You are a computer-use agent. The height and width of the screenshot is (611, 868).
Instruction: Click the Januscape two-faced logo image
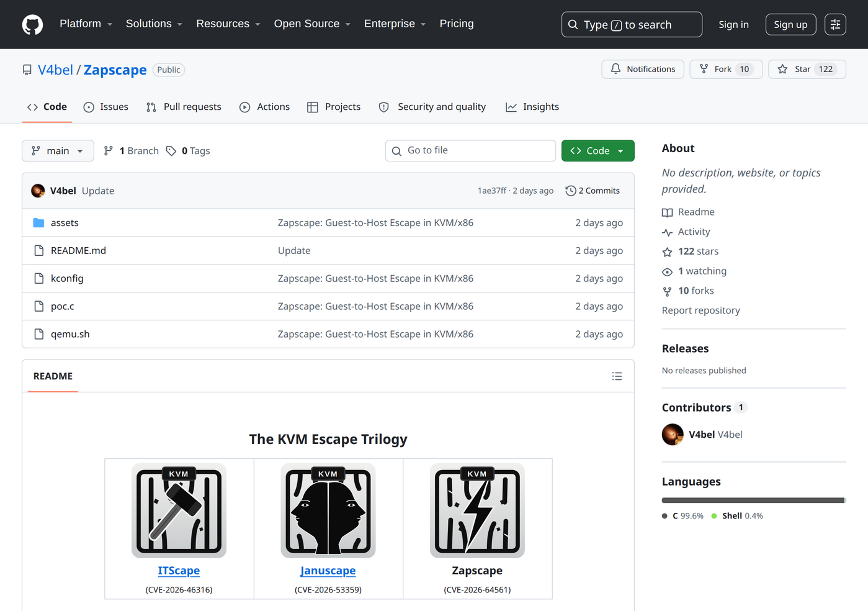point(328,510)
